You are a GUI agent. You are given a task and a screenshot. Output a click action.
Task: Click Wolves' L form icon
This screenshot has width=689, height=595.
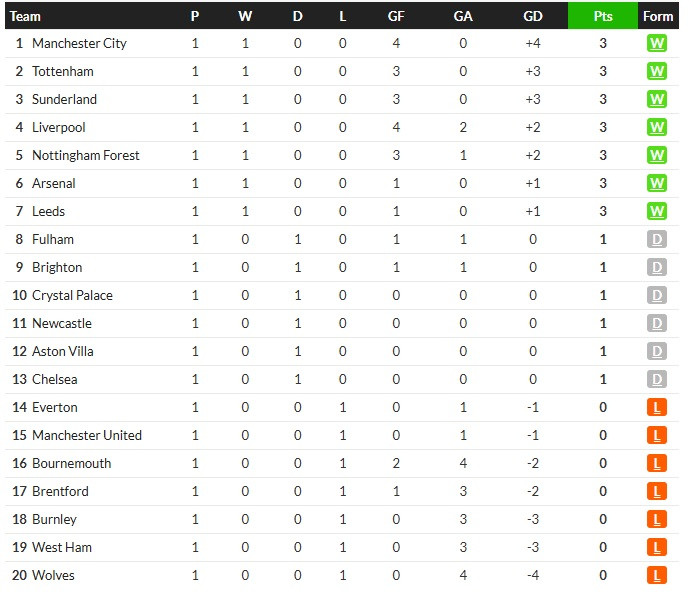[656, 575]
